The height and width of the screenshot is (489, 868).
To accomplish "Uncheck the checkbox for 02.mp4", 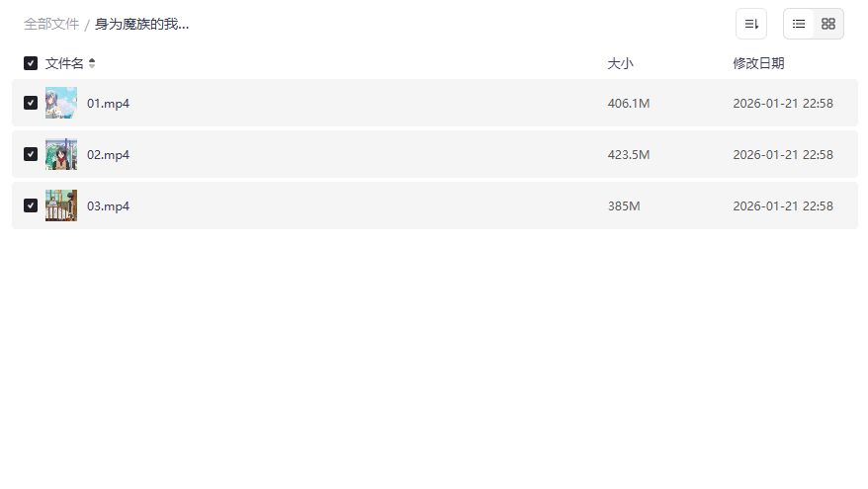I will [x=31, y=154].
